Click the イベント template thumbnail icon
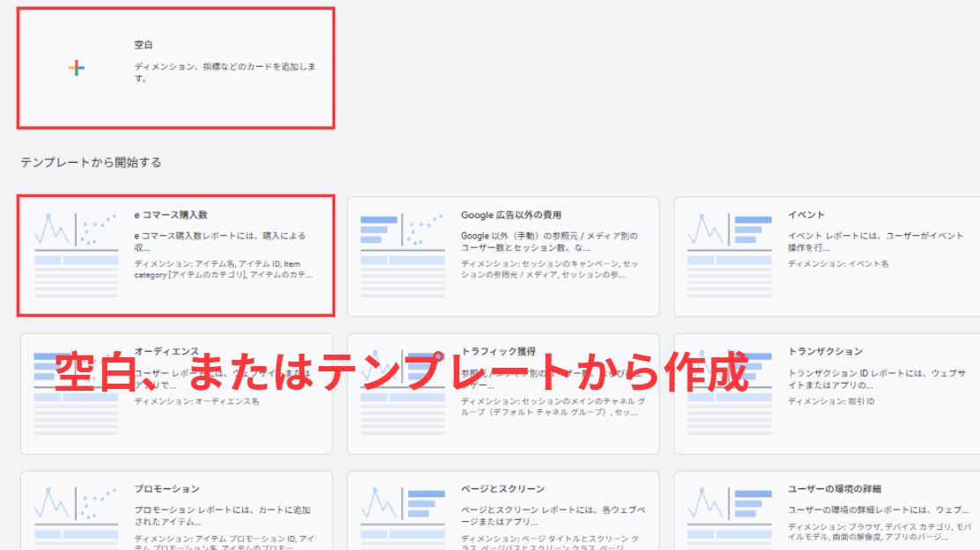Screen dimensions: 980x550 coord(729,255)
